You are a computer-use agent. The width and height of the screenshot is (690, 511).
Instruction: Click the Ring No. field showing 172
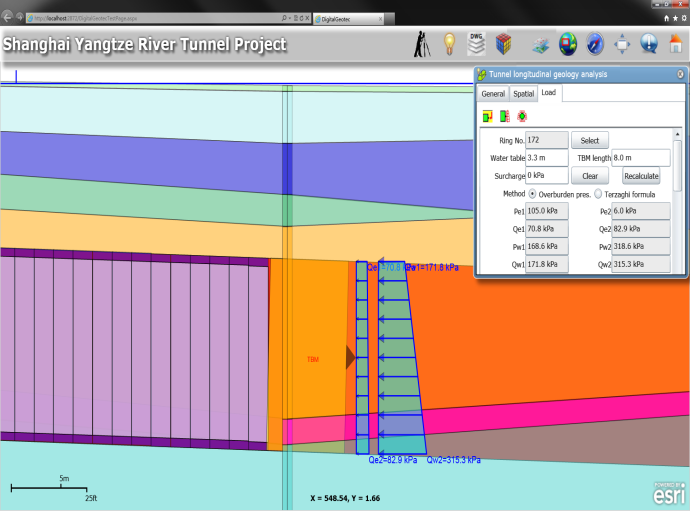[x=547, y=140]
